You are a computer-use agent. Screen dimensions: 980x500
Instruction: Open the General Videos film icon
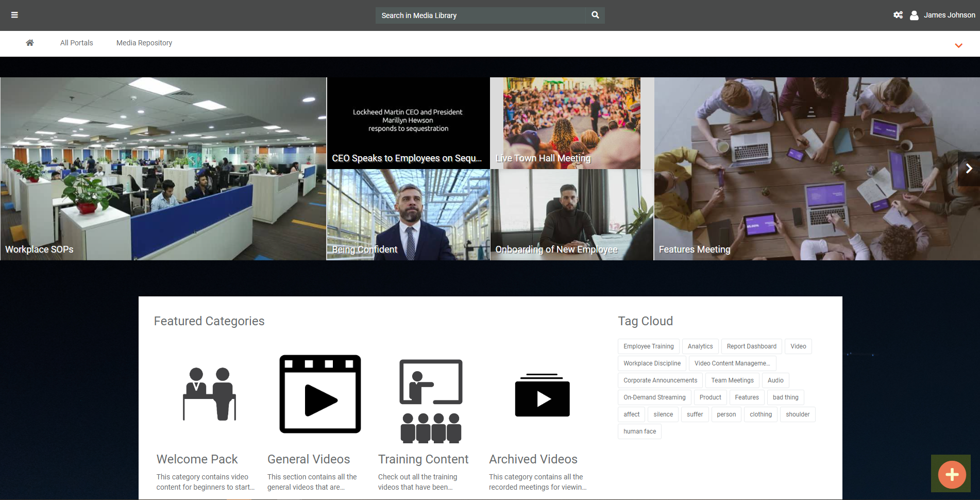320,394
